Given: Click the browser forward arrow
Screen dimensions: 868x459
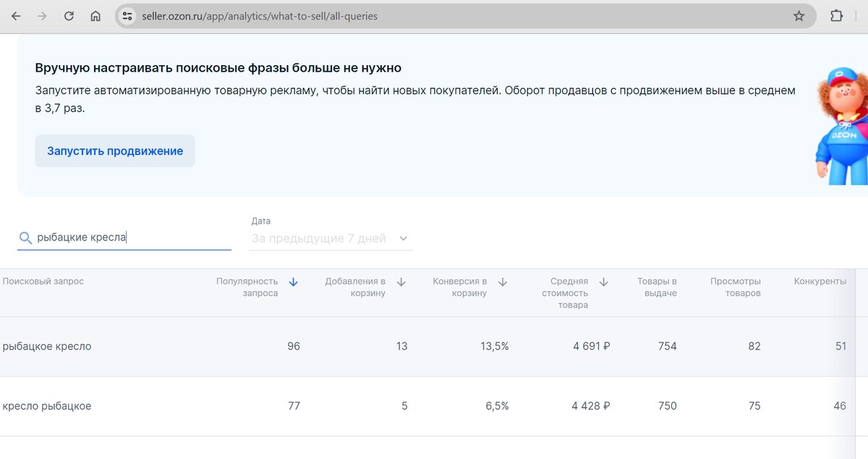Looking at the screenshot, I should [42, 16].
